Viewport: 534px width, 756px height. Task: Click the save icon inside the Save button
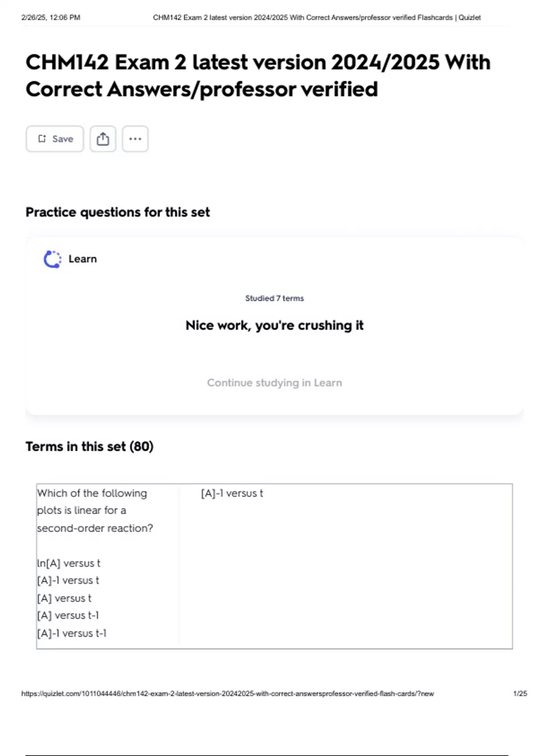pyautogui.click(x=42, y=139)
